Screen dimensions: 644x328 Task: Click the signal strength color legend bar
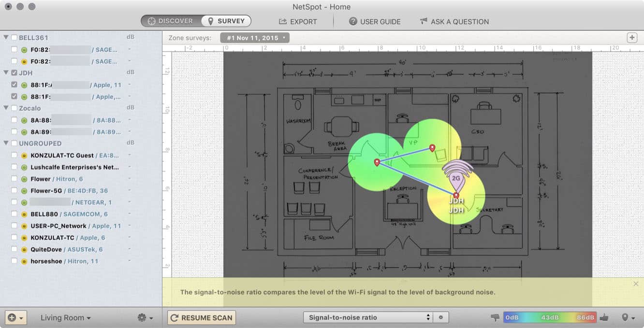pyautogui.click(x=550, y=317)
